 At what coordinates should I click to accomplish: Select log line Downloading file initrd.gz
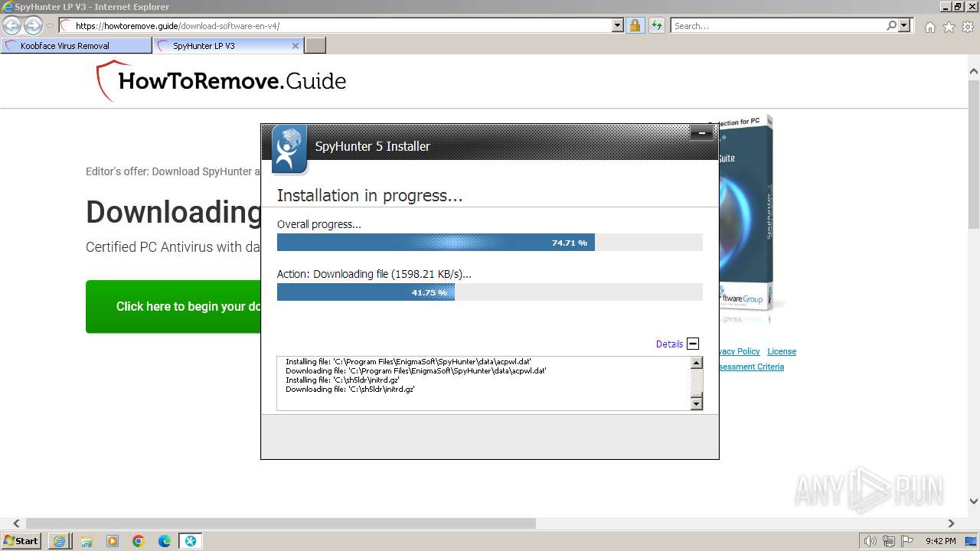[x=350, y=390]
